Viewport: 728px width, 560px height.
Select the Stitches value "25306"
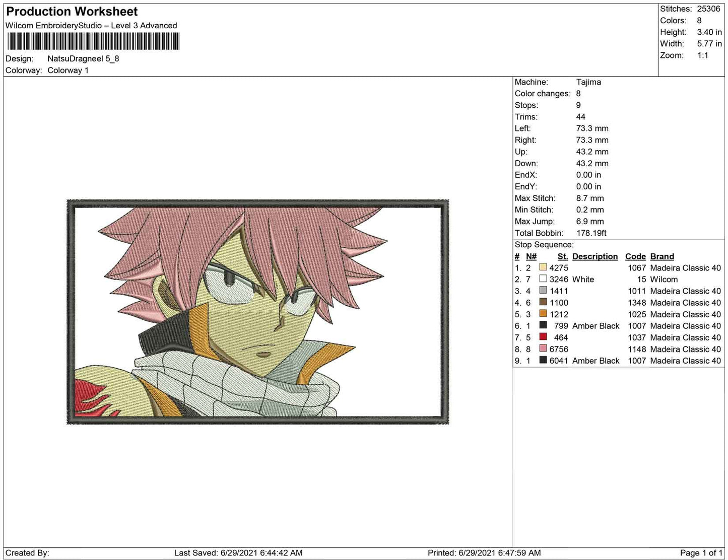[708, 9]
